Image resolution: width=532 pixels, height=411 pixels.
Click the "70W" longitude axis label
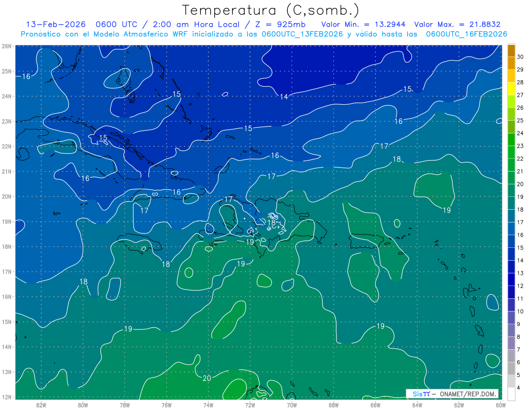(292, 404)
